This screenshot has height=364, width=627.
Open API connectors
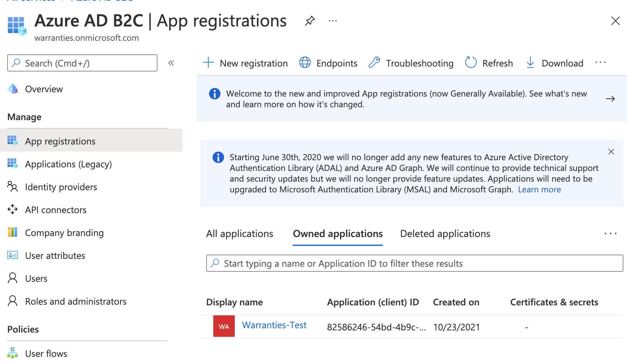point(55,210)
